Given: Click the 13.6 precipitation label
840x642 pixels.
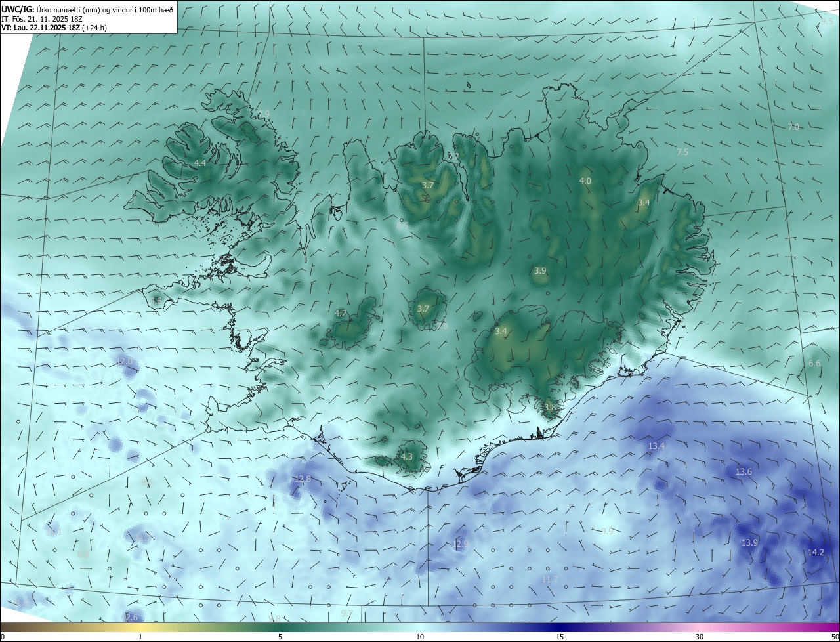Looking at the screenshot, I should pyautogui.click(x=744, y=472).
